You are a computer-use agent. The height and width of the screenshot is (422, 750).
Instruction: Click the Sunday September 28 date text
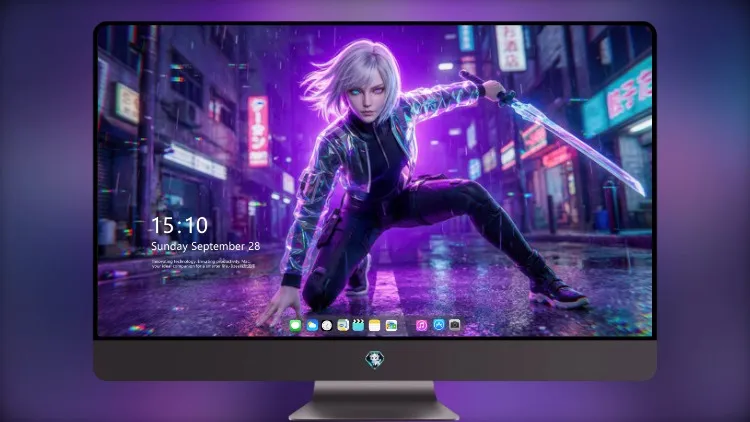(x=206, y=246)
